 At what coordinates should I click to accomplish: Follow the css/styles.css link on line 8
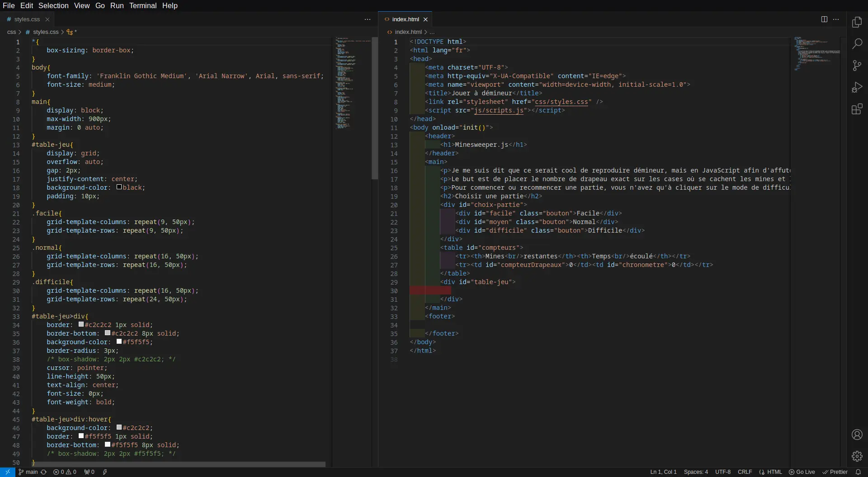coord(561,102)
